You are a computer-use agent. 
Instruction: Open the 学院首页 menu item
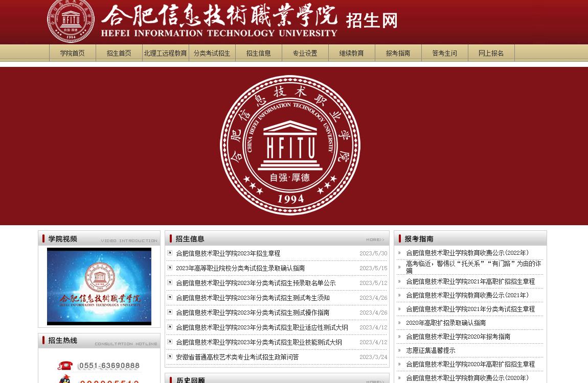tap(73, 53)
